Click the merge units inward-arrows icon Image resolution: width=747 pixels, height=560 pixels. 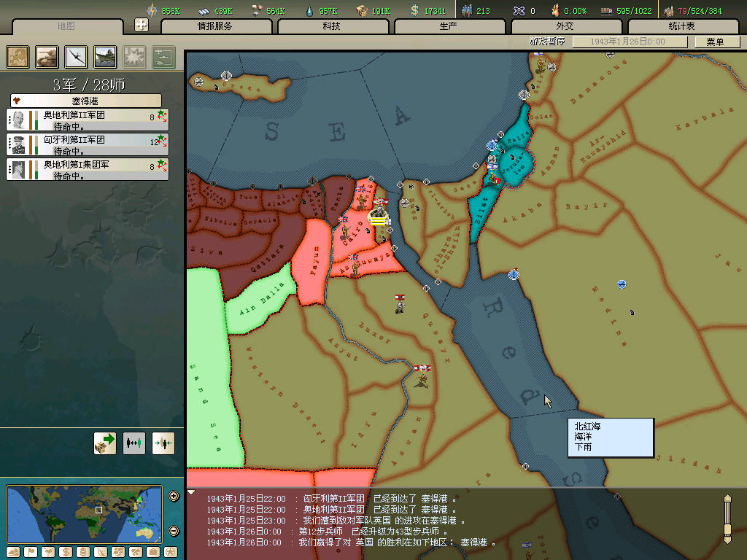163,443
